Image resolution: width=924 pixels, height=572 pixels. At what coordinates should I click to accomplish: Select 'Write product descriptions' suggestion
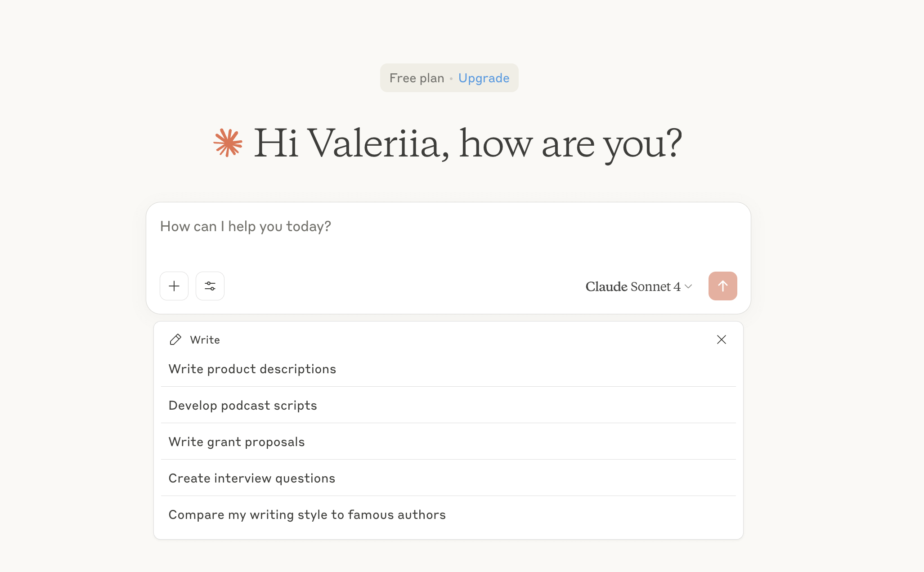pos(252,369)
